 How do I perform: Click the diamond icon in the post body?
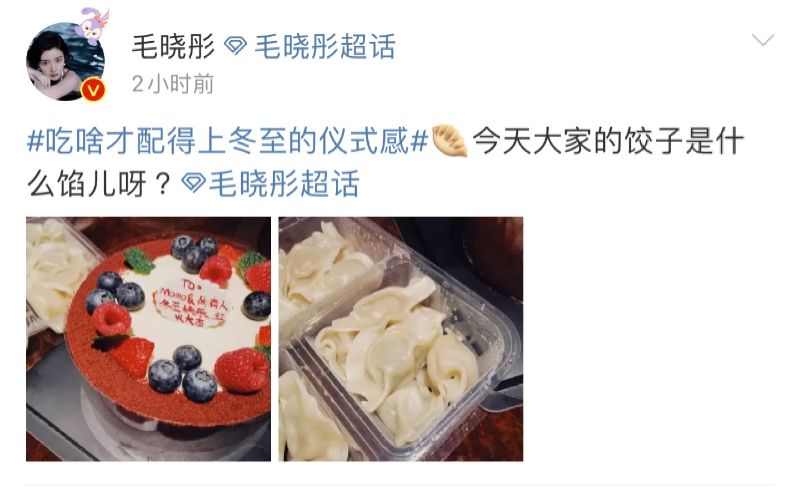[194, 183]
